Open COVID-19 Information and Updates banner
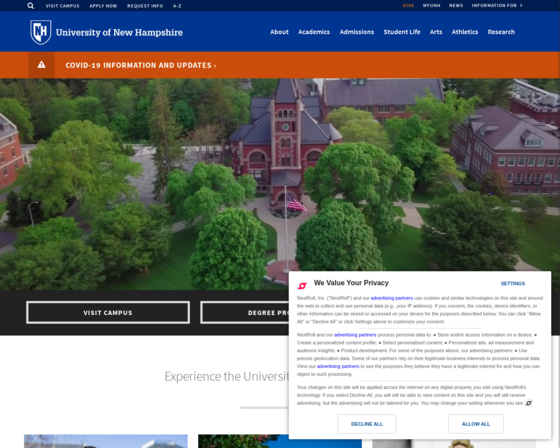560x448 pixels. click(141, 65)
